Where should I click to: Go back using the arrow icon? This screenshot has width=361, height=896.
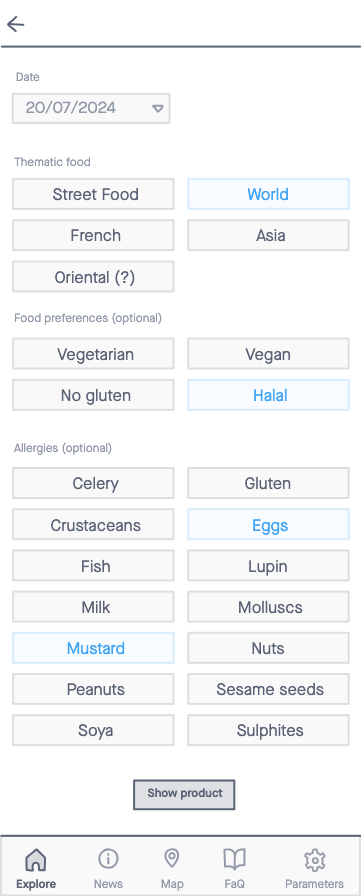click(x=15, y=24)
